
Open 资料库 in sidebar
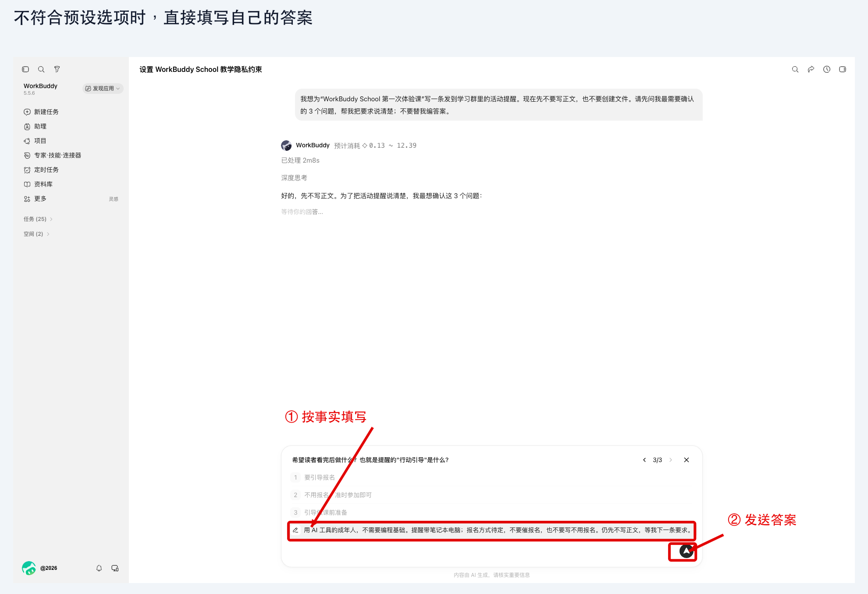(38, 184)
